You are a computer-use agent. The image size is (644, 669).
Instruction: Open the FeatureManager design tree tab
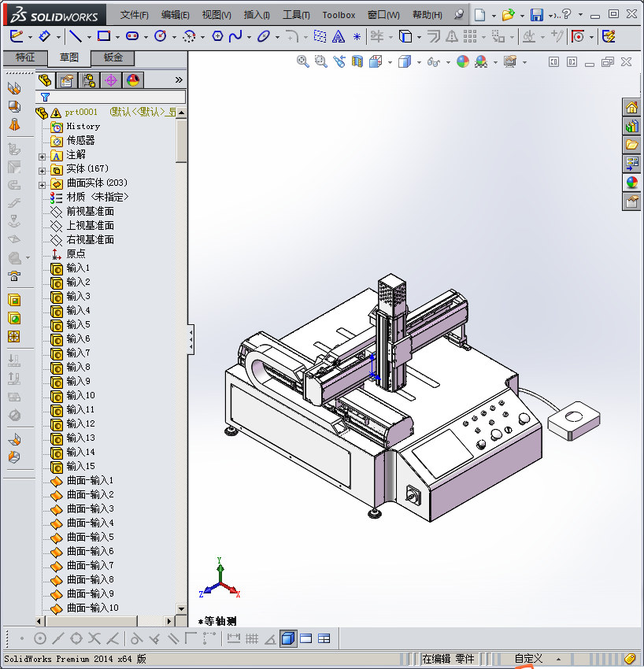click(x=45, y=80)
